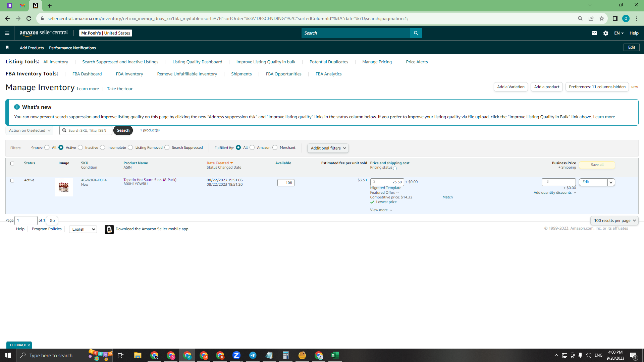
Task: Select the Incomplete status radio button
Action: pos(103,147)
